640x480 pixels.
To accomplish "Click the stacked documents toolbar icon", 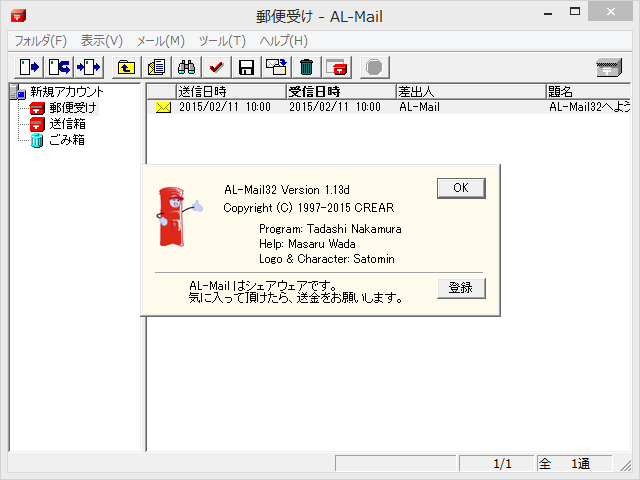I will 157,67.
